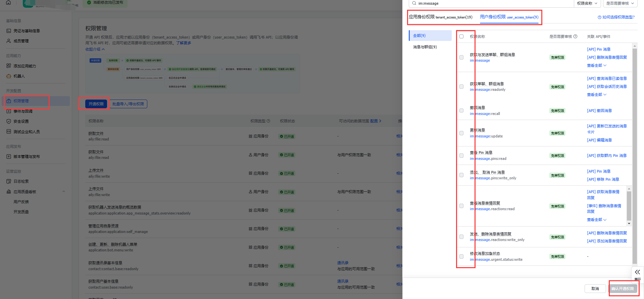This screenshot has height=299, width=644.
Task: Click the 确认开通权限 button
Action: 623,289
